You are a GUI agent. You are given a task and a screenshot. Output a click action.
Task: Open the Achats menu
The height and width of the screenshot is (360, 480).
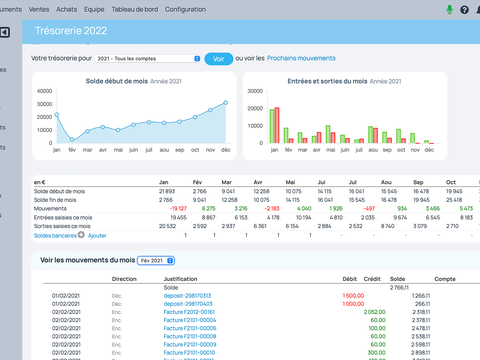pyautogui.click(x=66, y=9)
